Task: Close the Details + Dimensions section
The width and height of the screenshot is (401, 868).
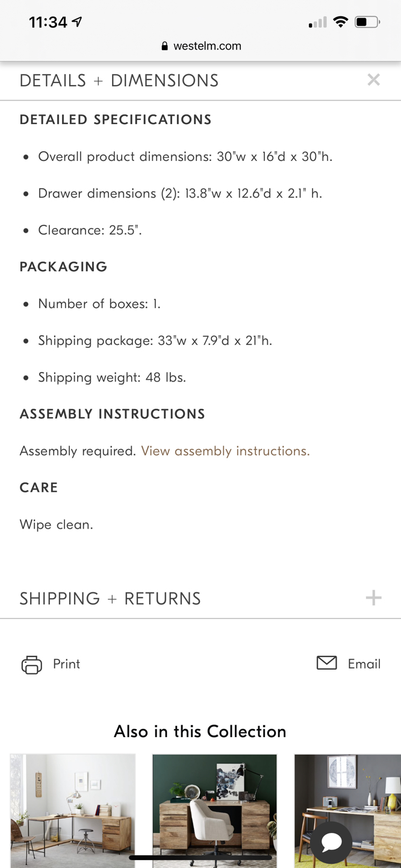Action: [373, 80]
